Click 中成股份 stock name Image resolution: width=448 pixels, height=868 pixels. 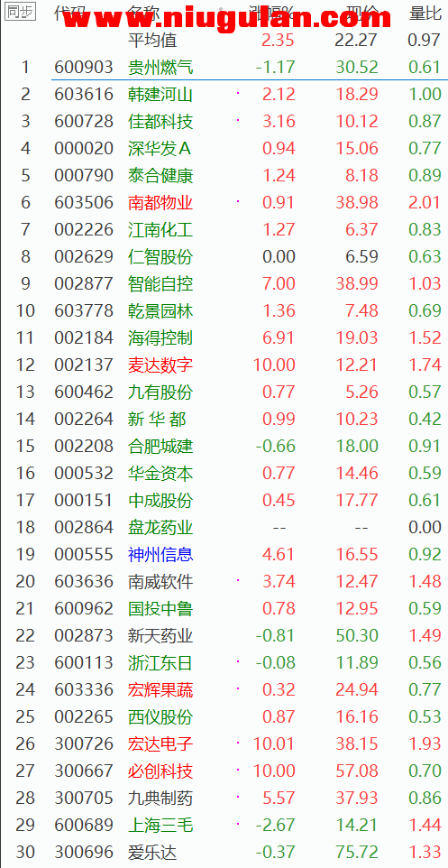click(x=160, y=501)
